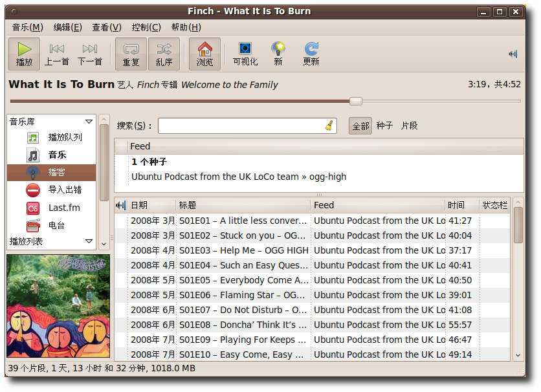Select episode S01E04 Such an Easy Ques...
Viewport: 541px width, 392px height.
point(313,265)
